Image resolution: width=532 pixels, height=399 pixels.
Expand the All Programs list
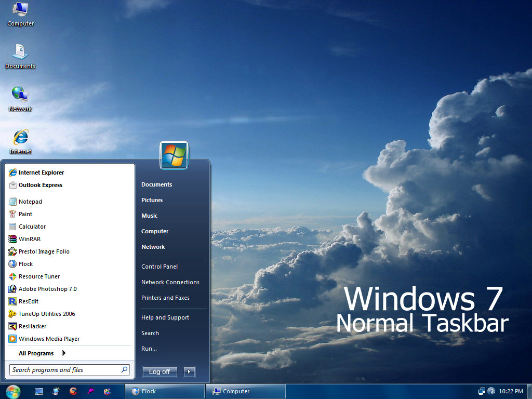click(36, 353)
